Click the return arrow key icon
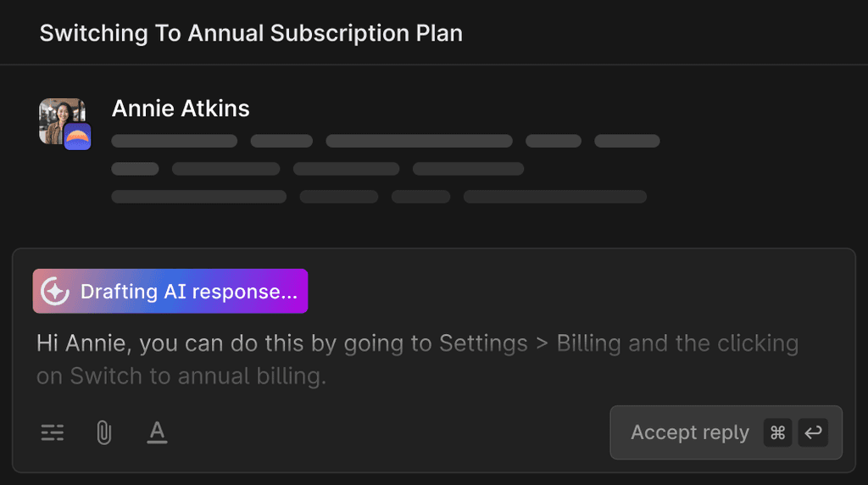The width and height of the screenshot is (868, 485). click(813, 432)
